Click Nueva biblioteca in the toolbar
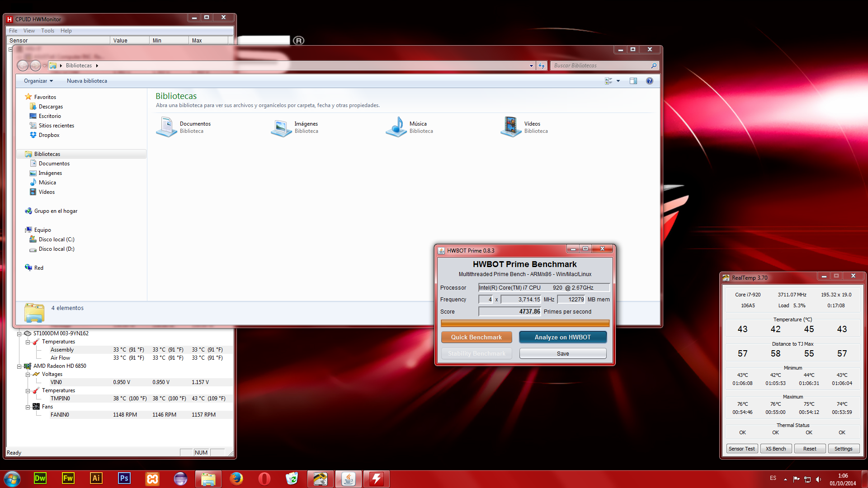Viewport: 868px width, 488px height. pos(87,81)
